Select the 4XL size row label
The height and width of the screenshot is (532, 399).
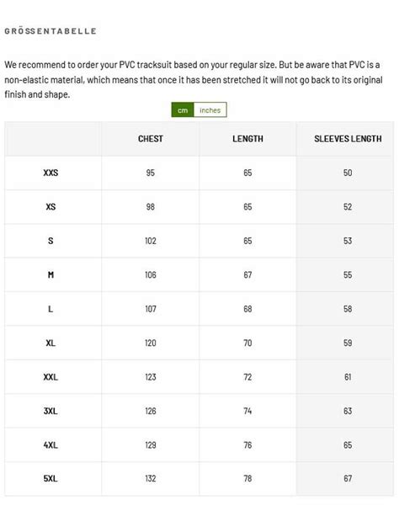[51, 444]
